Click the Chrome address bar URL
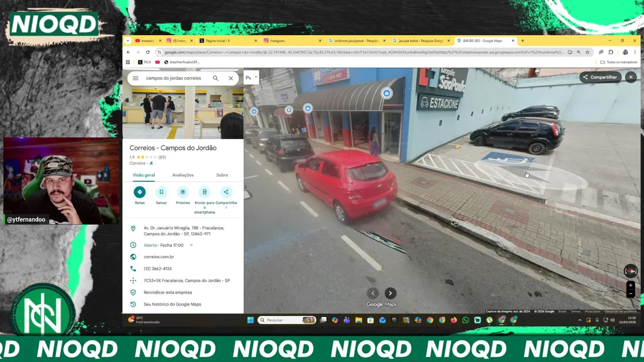Image resolution: width=644 pixels, height=362 pixels. (x=364, y=52)
